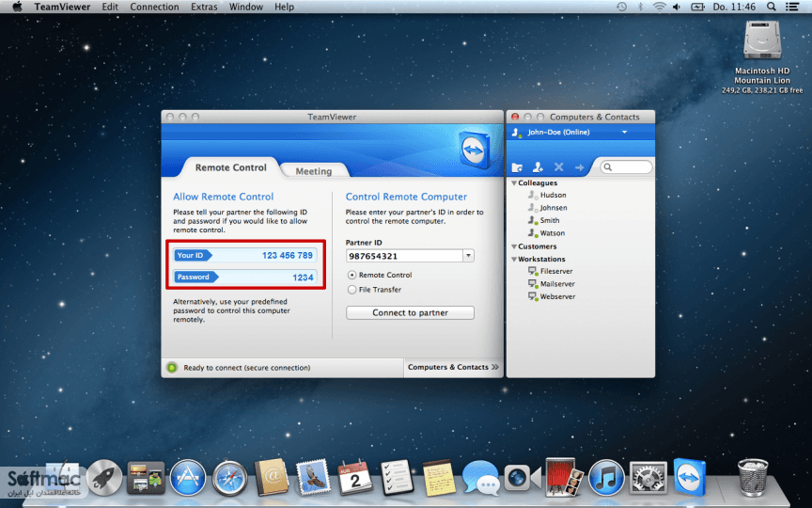Open Mission Control from the Dock
This screenshot has height=508, width=812.
point(146,477)
